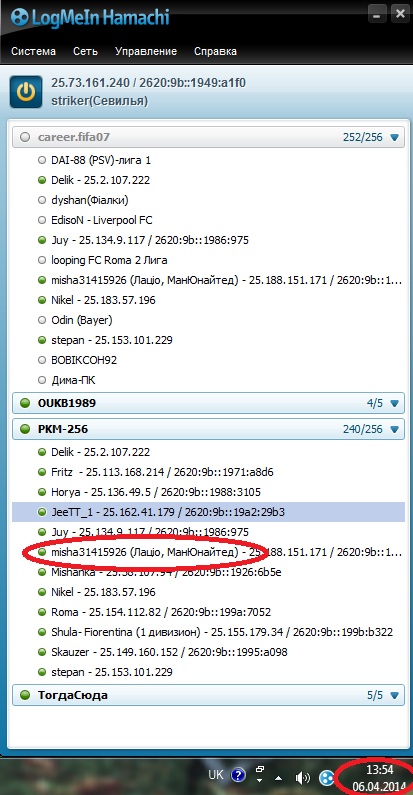
Task: Click the speaker volume tray icon
Action: pyautogui.click(x=303, y=777)
